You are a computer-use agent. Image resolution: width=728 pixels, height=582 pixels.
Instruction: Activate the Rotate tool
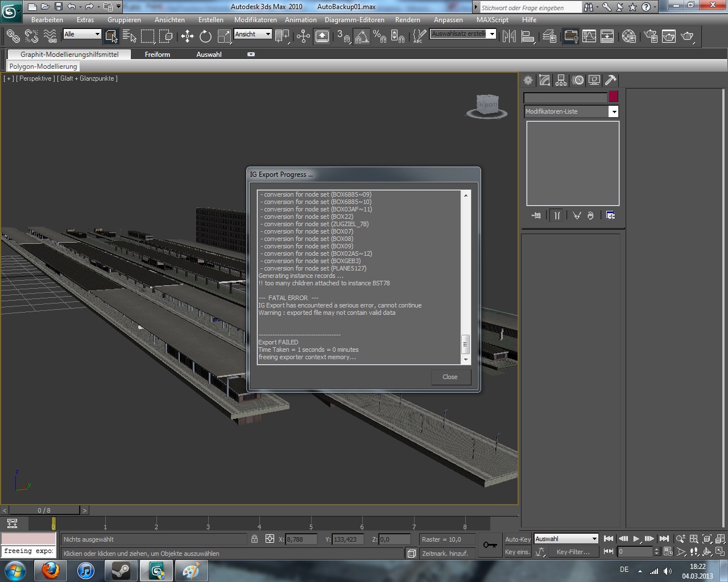(205, 36)
